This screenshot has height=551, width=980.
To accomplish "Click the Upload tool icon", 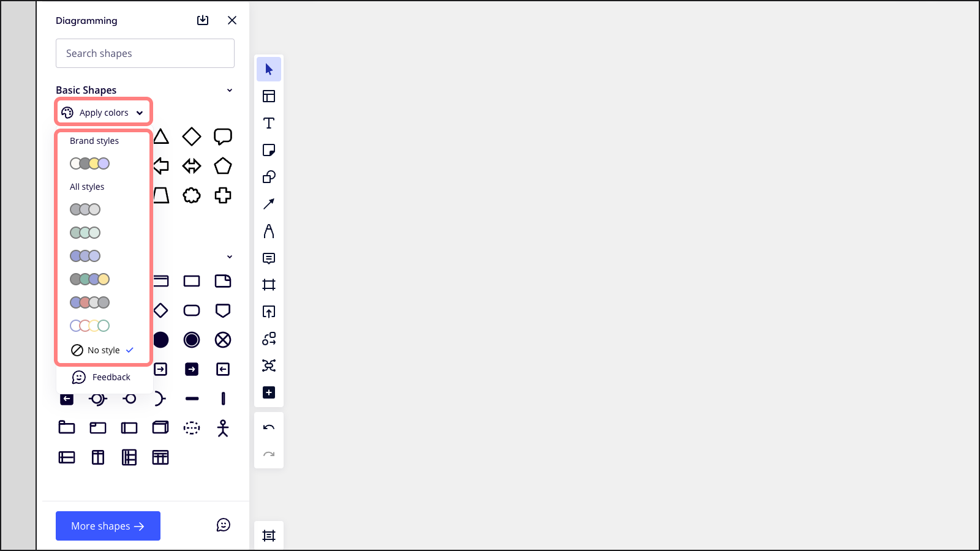I will click(269, 312).
